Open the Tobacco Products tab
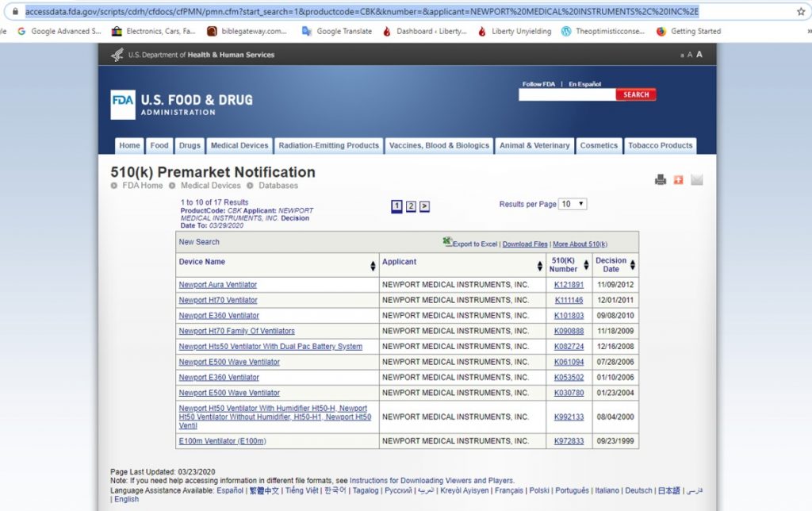Screen dimensions: 812x511 click(661, 146)
